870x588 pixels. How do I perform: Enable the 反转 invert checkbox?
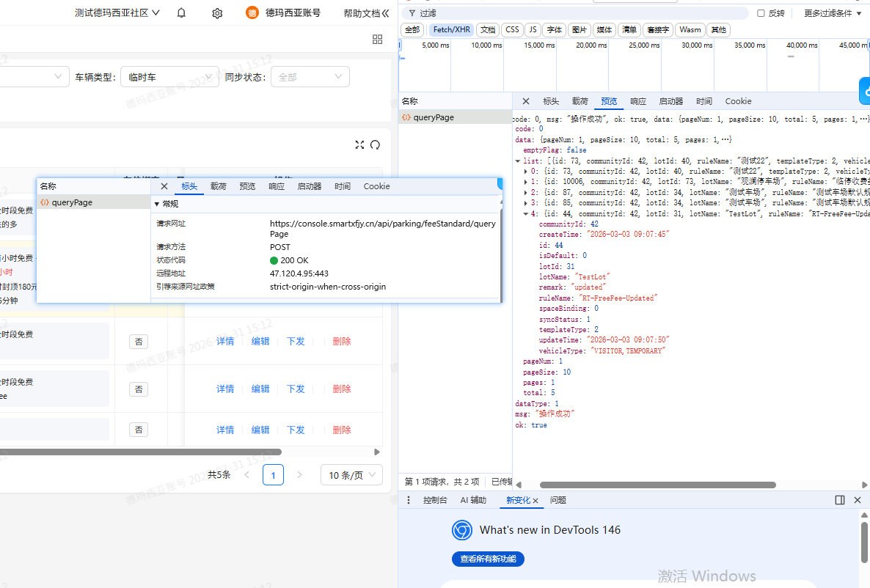click(761, 13)
